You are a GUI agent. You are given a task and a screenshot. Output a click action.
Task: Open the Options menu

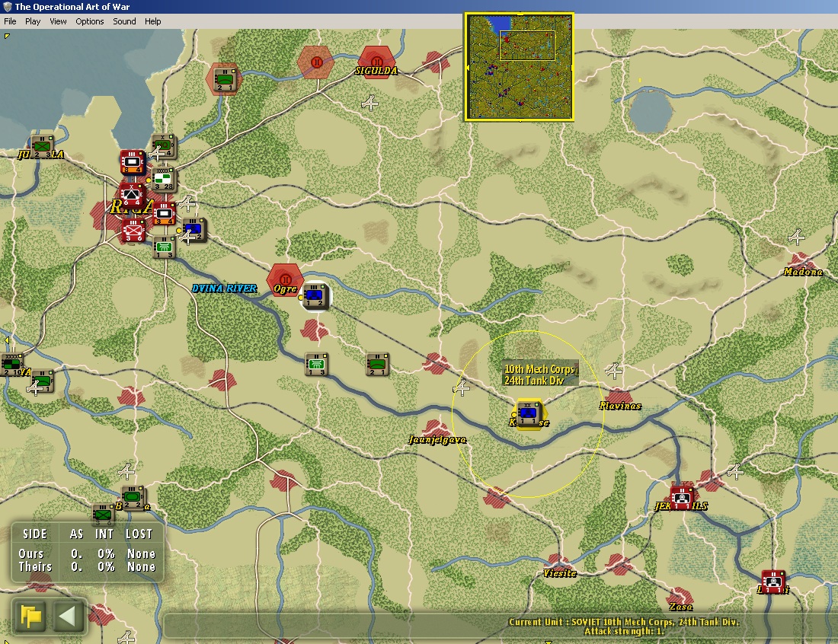coord(90,21)
